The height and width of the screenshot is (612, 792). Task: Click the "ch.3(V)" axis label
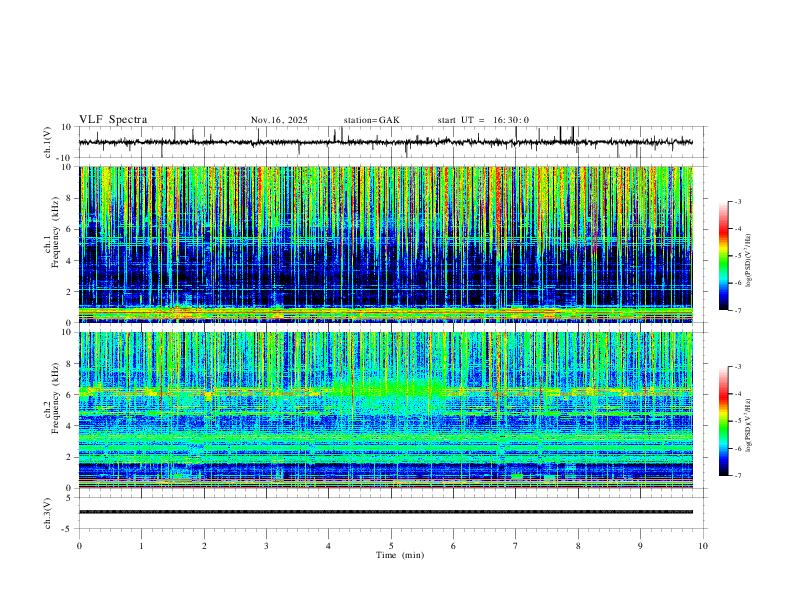coord(48,514)
